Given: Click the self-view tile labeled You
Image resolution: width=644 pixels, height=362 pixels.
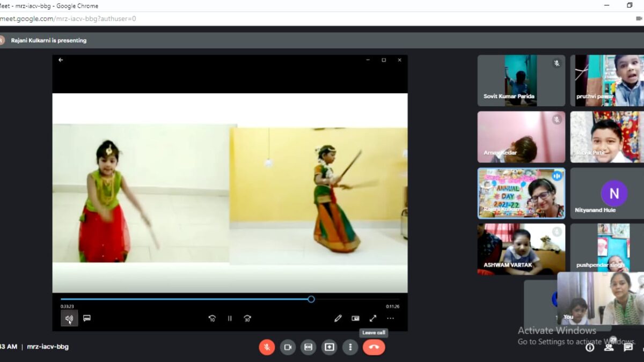Looking at the screenshot, I should coord(601,298).
